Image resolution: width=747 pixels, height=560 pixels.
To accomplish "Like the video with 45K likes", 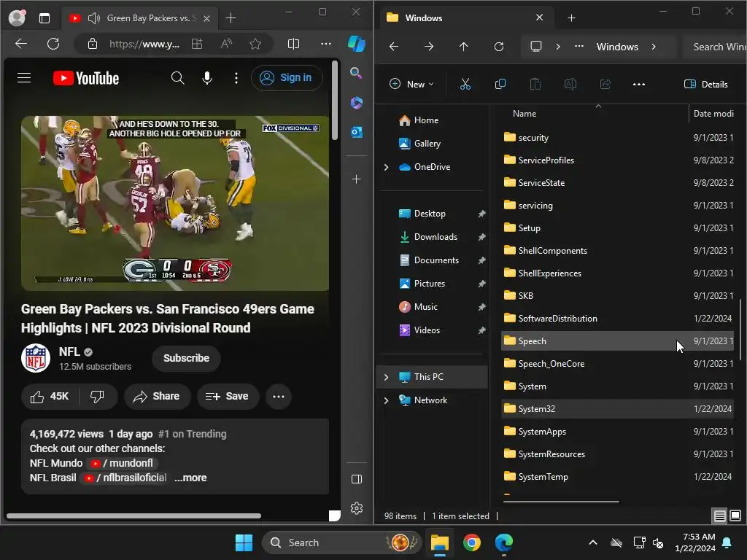I will (50, 396).
